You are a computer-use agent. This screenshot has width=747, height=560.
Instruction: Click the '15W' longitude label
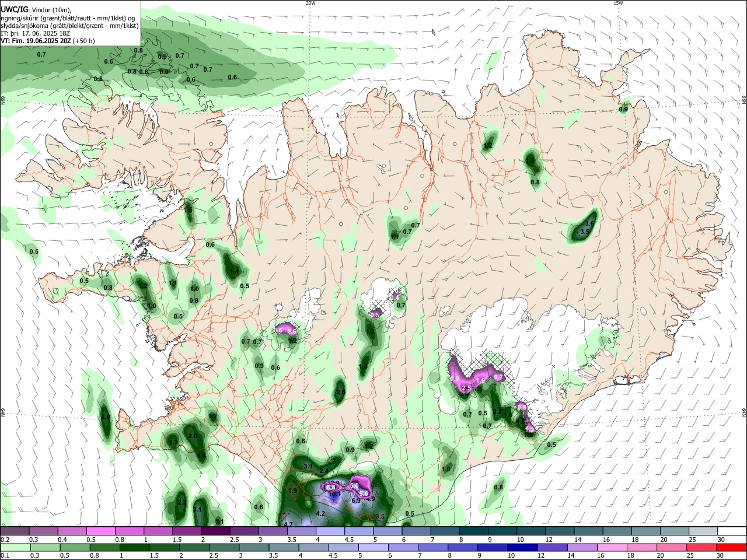click(x=618, y=3)
